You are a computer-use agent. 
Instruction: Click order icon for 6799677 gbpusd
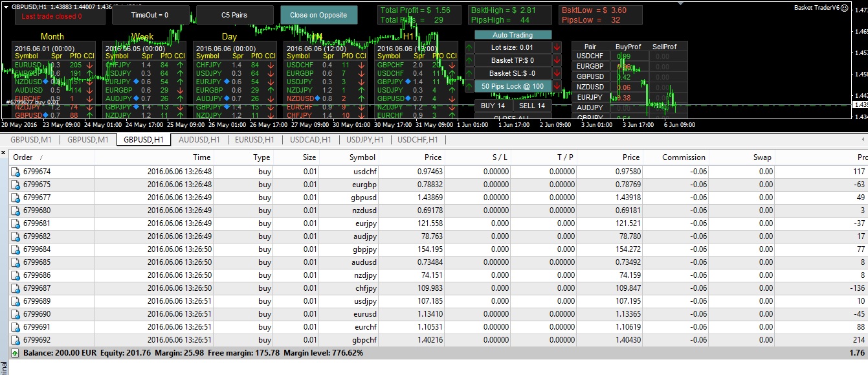tap(16, 198)
